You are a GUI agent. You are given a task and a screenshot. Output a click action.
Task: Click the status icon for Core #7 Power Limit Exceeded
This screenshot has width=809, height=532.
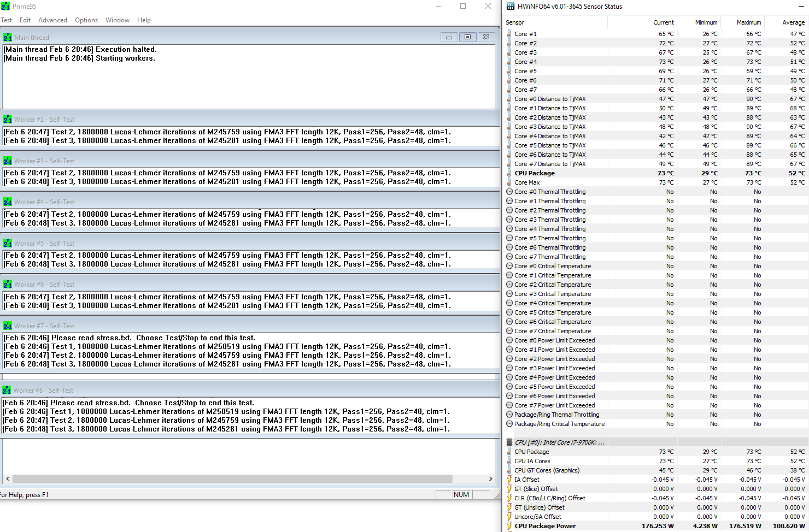click(509, 405)
